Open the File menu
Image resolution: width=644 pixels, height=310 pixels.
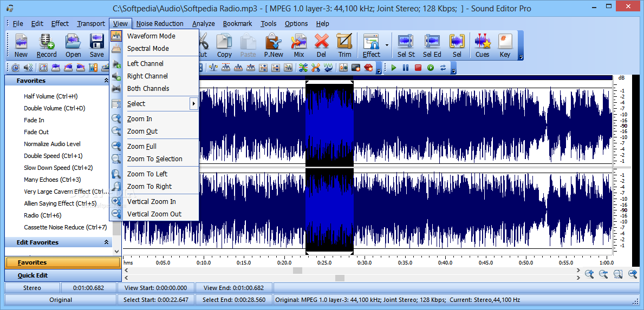18,23
